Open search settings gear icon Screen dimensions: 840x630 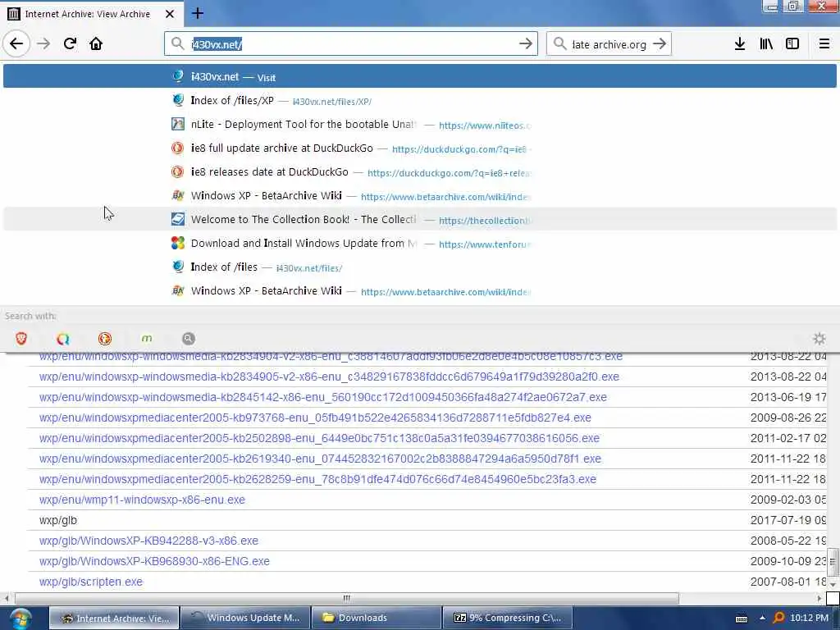(819, 339)
